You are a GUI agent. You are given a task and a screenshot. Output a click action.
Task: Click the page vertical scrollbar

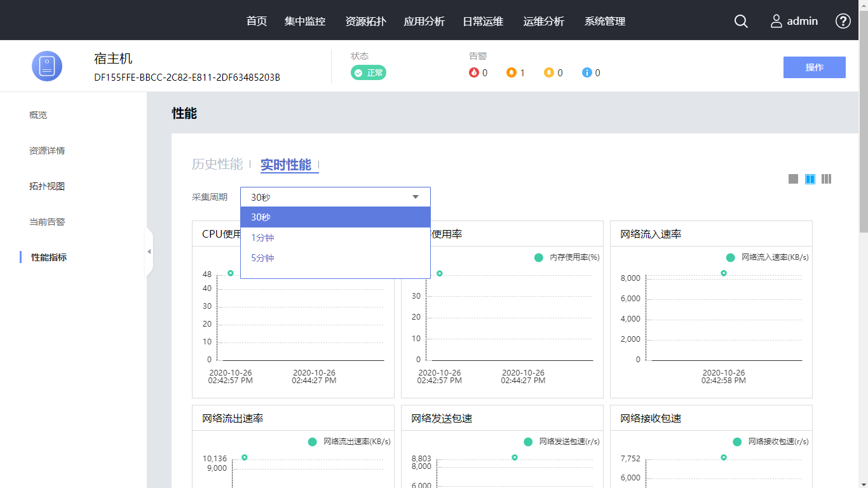(863, 127)
